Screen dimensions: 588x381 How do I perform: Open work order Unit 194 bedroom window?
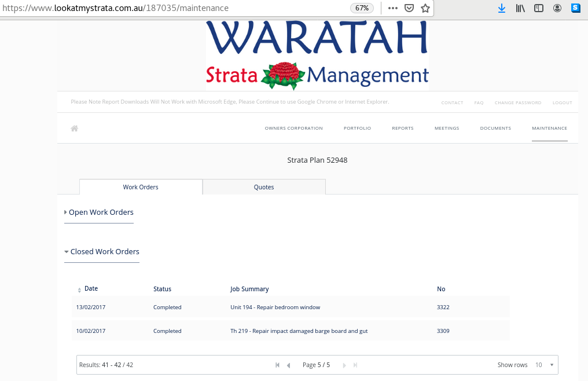[275, 307]
